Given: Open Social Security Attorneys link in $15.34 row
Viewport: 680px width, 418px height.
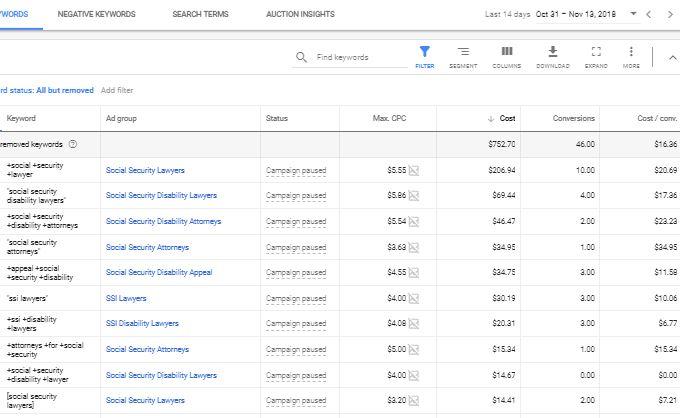Looking at the screenshot, I should pyautogui.click(x=147, y=349).
